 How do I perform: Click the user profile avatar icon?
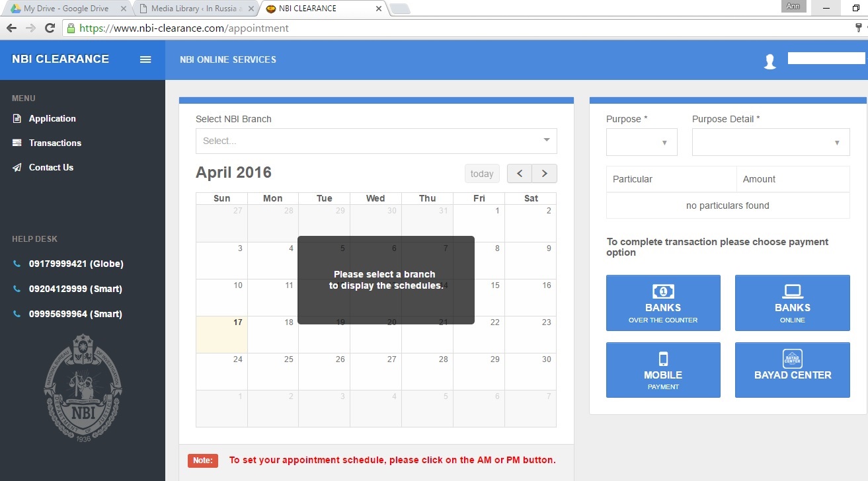769,61
